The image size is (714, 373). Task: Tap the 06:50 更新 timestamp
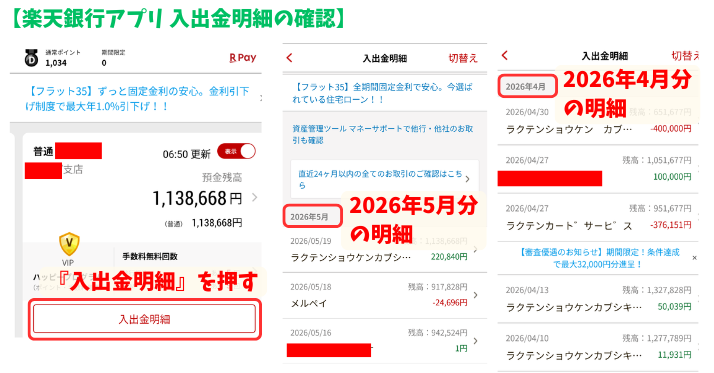pos(187,154)
